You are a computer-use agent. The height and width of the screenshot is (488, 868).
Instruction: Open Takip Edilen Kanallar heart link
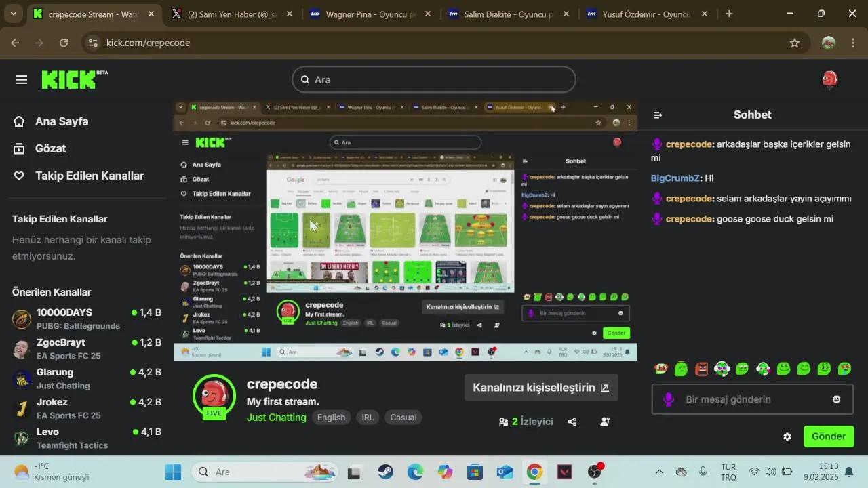tap(79, 176)
